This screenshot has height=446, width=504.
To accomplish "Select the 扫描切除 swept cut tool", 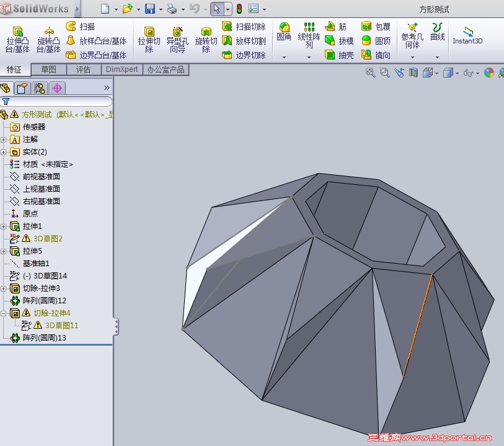I will point(244,27).
